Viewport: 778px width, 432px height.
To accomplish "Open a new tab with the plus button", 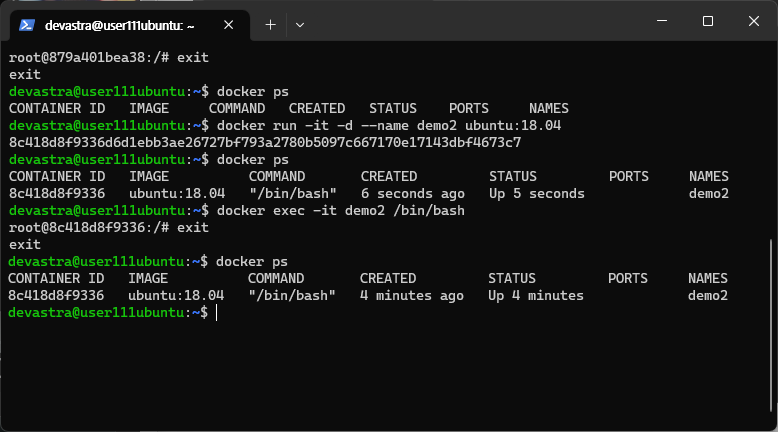I will click(270, 25).
